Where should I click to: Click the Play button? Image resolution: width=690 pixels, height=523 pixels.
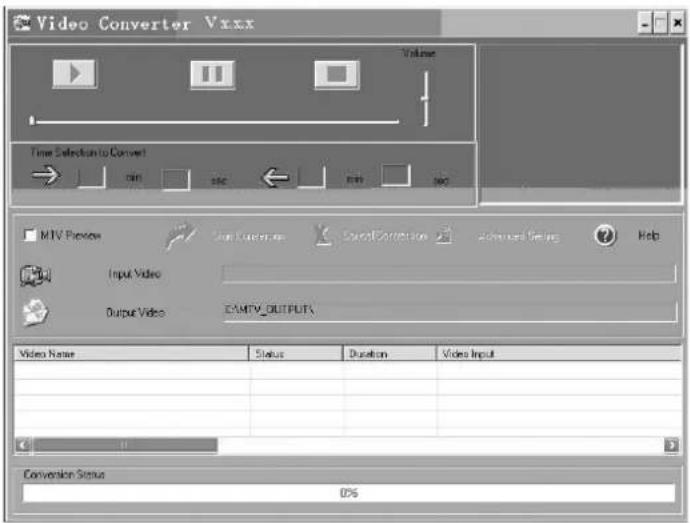74,74
